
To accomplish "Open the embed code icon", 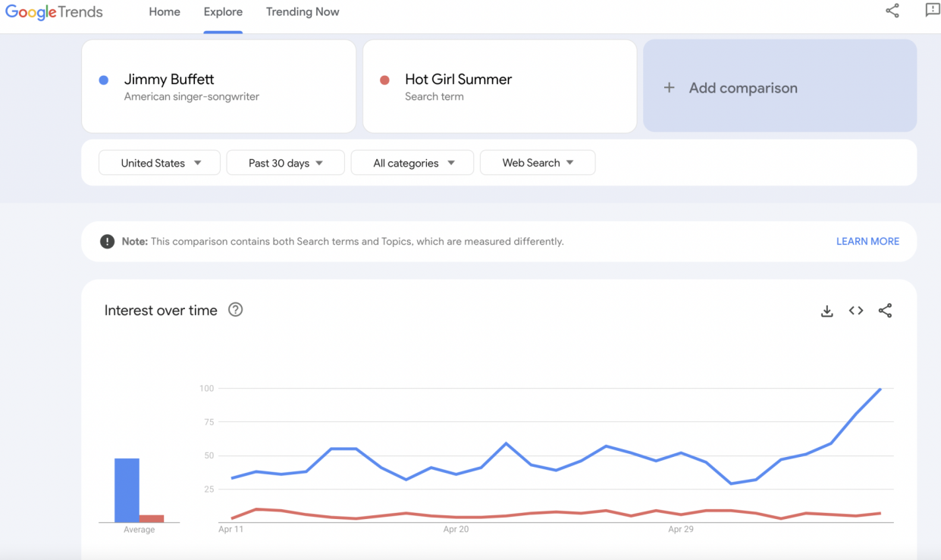I will (x=856, y=311).
